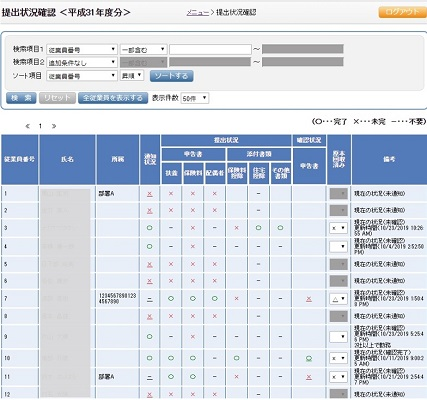Open the 表示件数 50件 dropdown
Viewport: 427px width, 400px height.
click(x=195, y=98)
